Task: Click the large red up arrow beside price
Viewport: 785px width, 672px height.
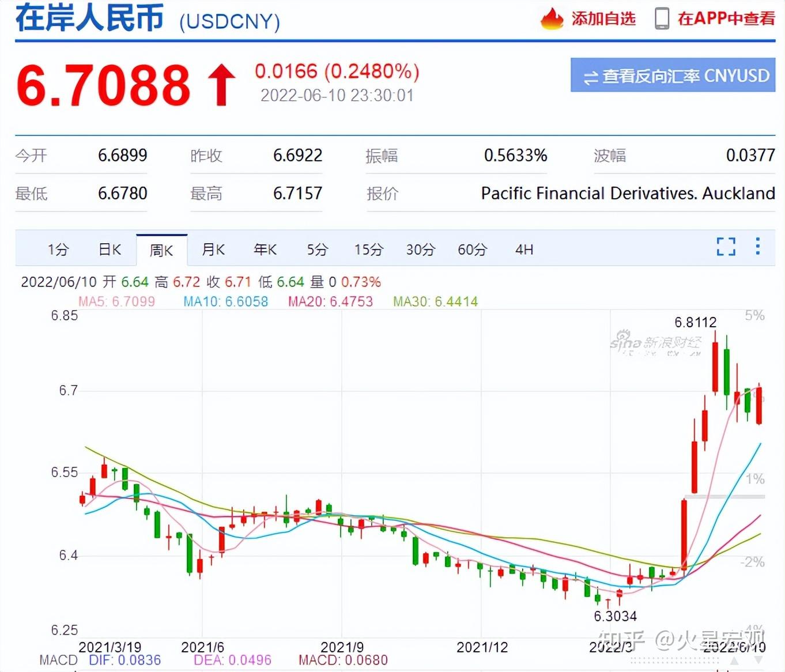Action: click(x=221, y=85)
